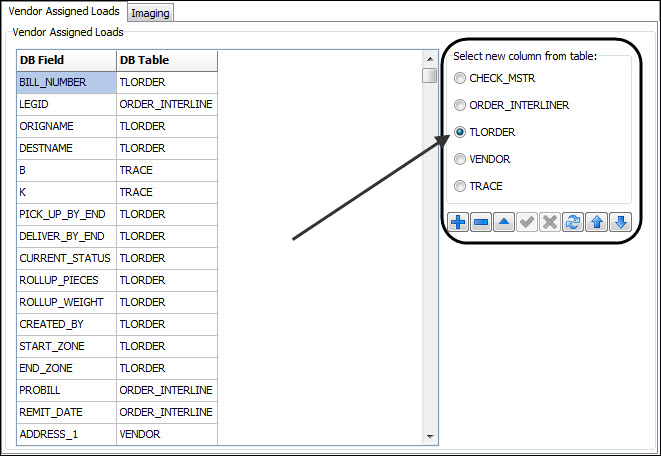
Task: Click TRACE table cell in K row
Action: coord(167,192)
